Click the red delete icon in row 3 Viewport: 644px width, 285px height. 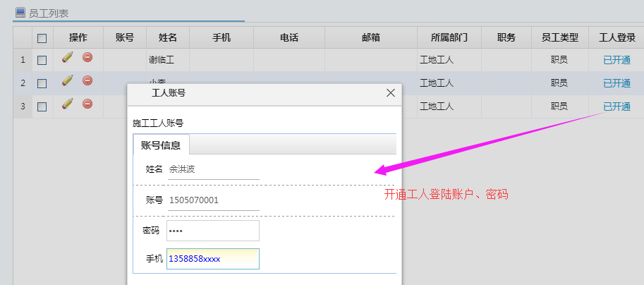point(87,104)
